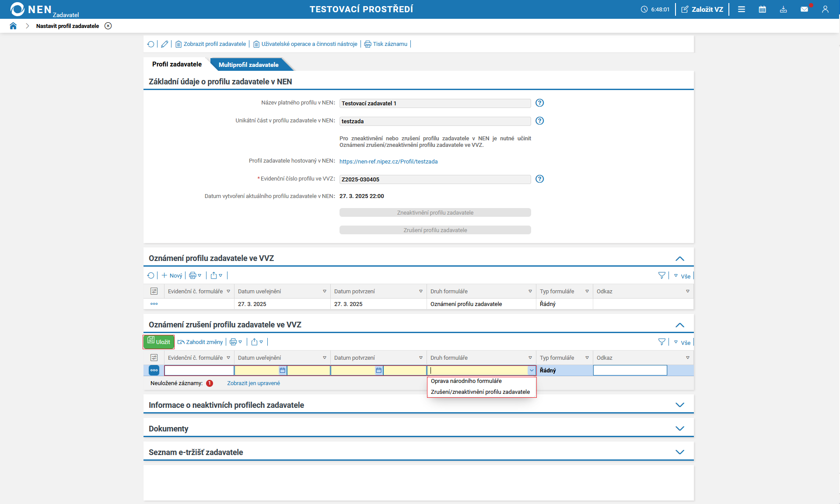The image size is (840, 504).
Task: Click the download icon in top bar
Action: (783, 9)
